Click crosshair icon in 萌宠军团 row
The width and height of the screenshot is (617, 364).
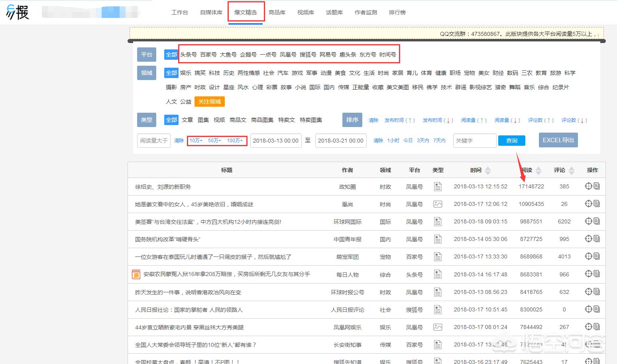(x=588, y=256)
